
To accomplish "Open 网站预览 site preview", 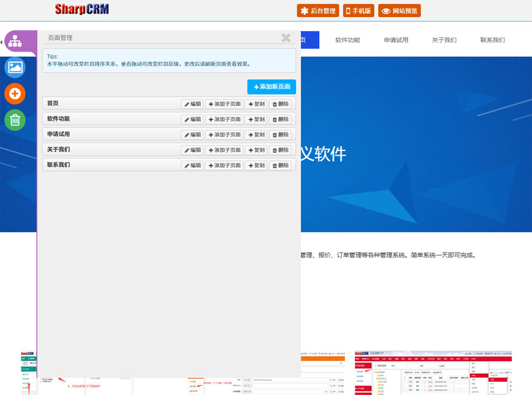I will click(x=399, y=11).
